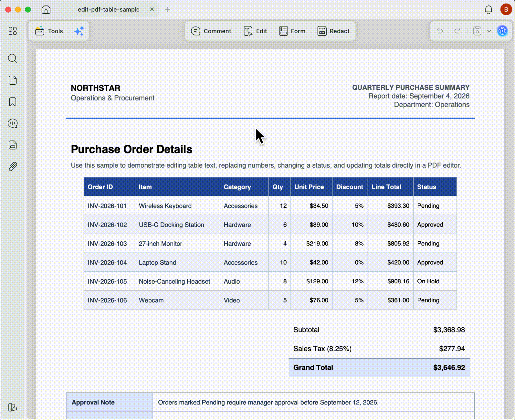
Task: Click the redo arrow
Action: tap(457, 31)
